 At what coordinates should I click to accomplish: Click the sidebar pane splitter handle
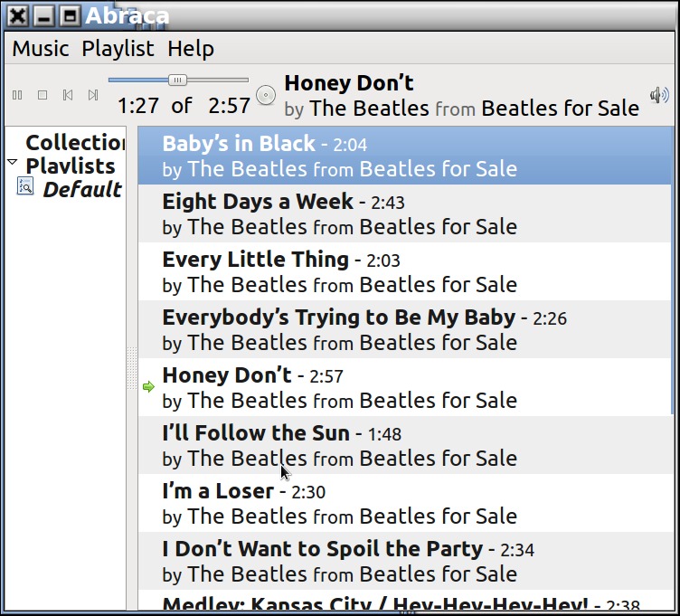pyautogui.click(x=132, y=368)
